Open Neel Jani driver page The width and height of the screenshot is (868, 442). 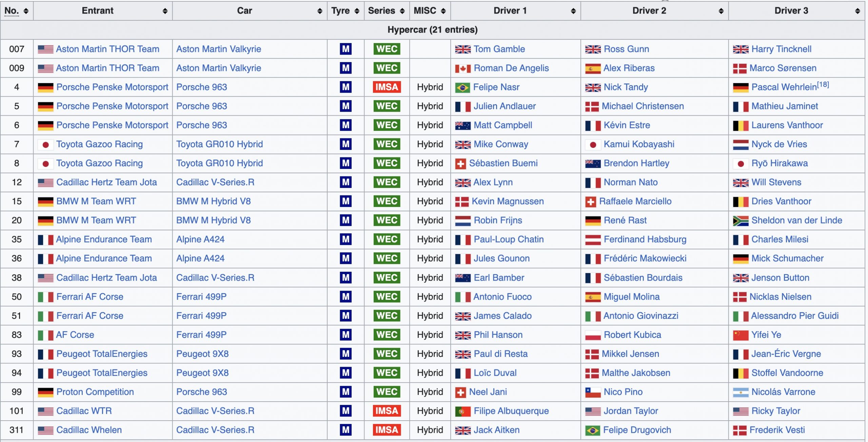(488, 391)
